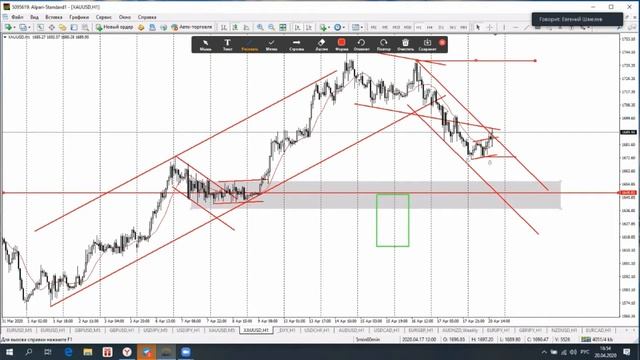The width and height of the screenshot is (640, 360).
Task: Expand the new chart dropdown arrow
Action: coord(15,27)
